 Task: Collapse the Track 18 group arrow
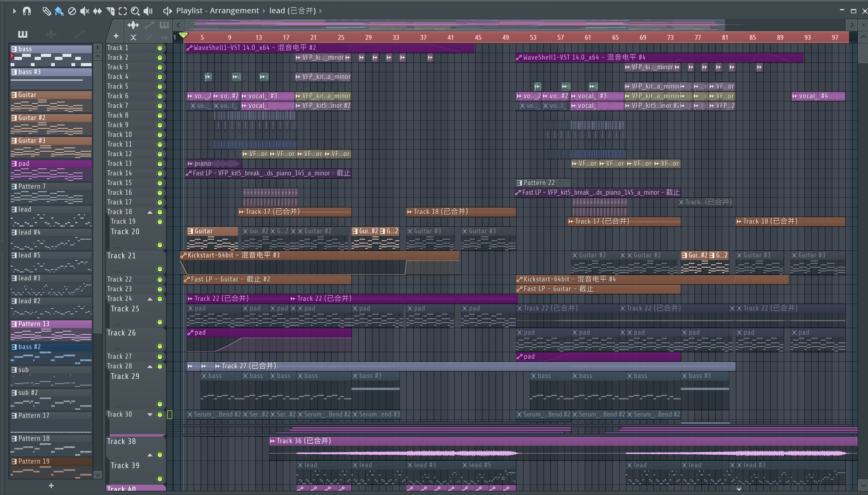(150, 212)
